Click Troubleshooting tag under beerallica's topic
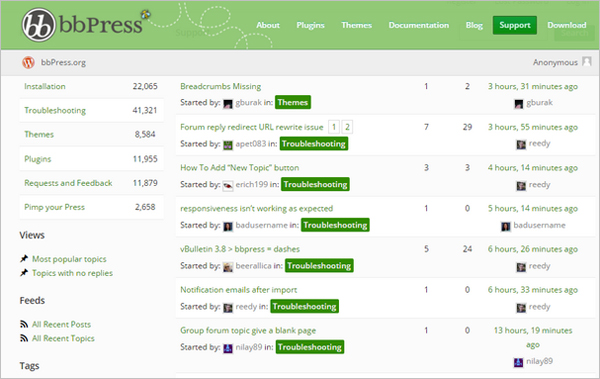 tap(319, 266)
